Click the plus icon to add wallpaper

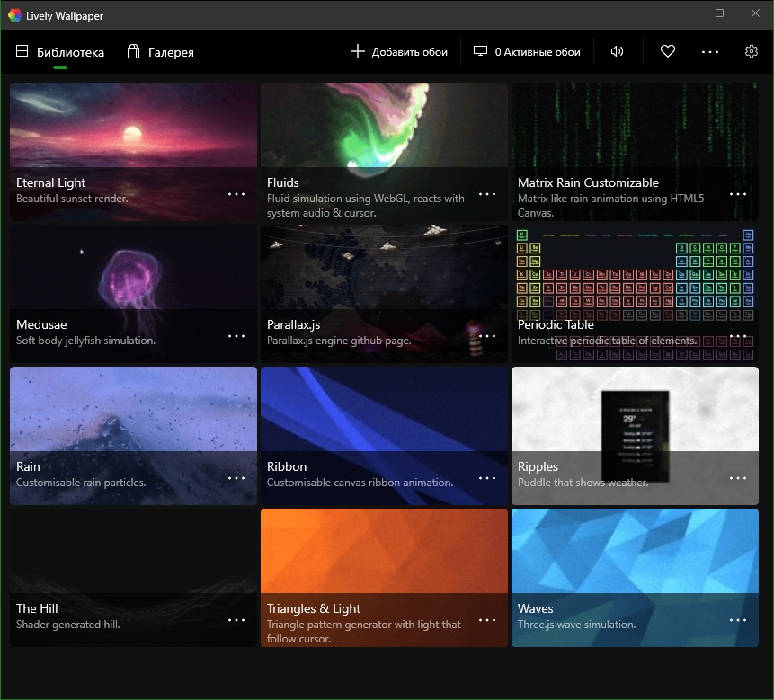(x=358, y=51)
